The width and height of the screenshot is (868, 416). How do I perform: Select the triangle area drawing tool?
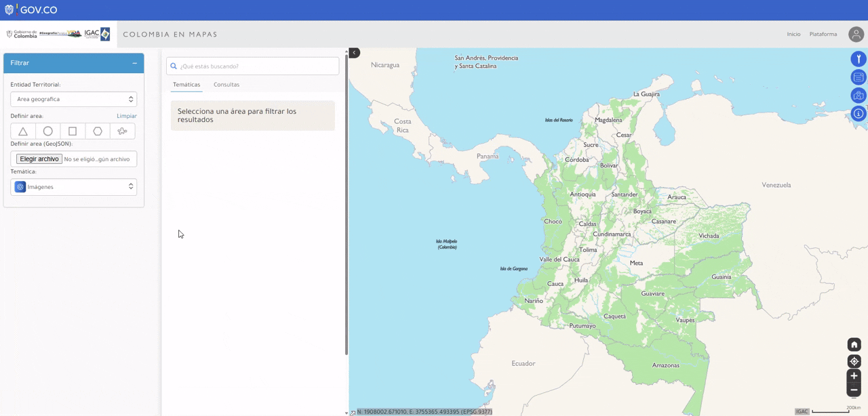click(23, 131)
